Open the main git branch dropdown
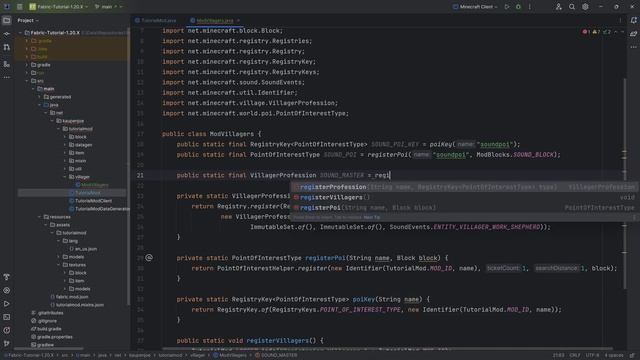This screenshot has height=360, width=640. pos(108,7)
